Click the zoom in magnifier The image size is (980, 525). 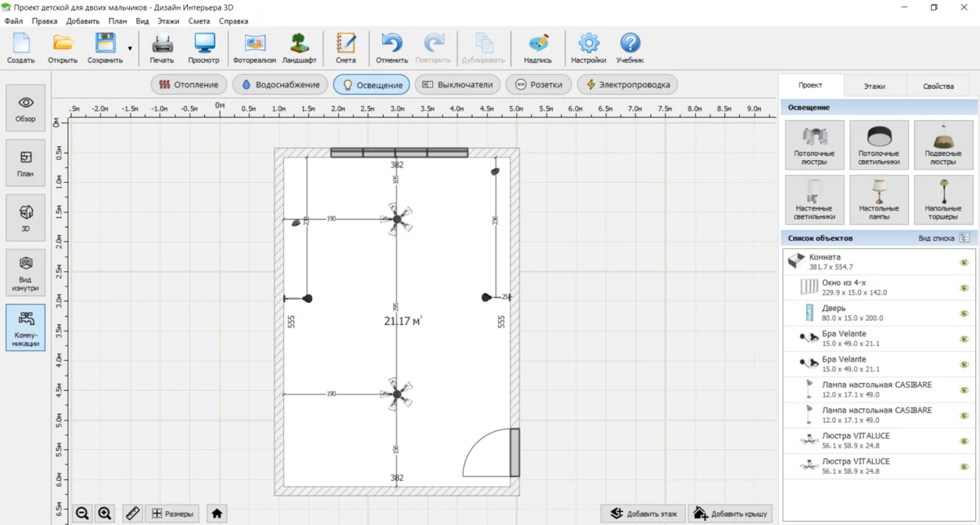pyautogui.click(x=105, y=514)
